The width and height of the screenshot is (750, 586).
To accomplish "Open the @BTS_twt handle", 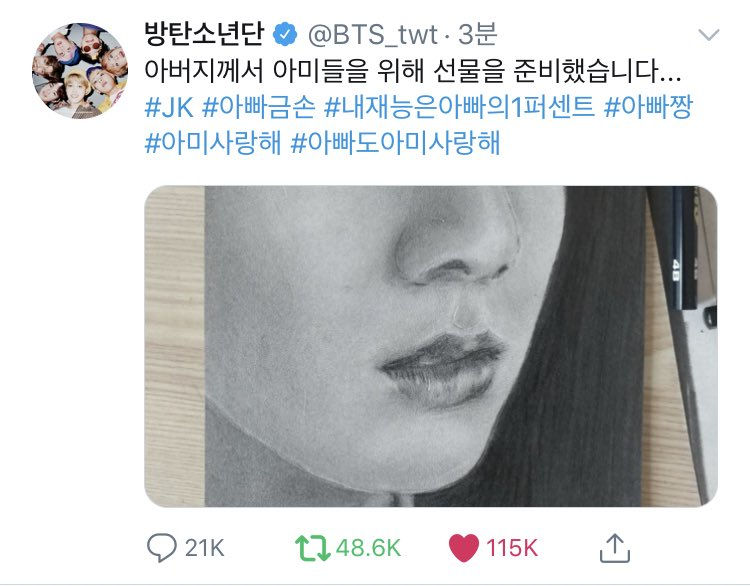I will (372, 35).
